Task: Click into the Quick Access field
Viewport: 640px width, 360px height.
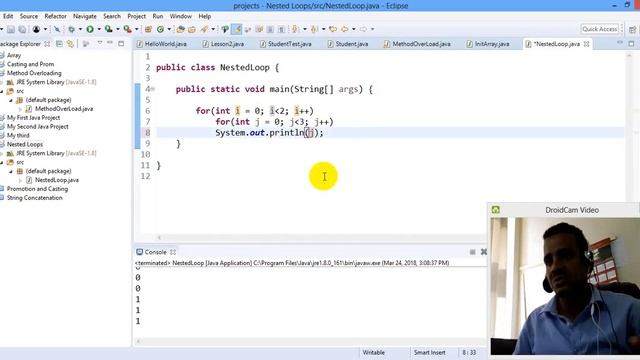Action: pyautogui.click(x=600, y=29)
